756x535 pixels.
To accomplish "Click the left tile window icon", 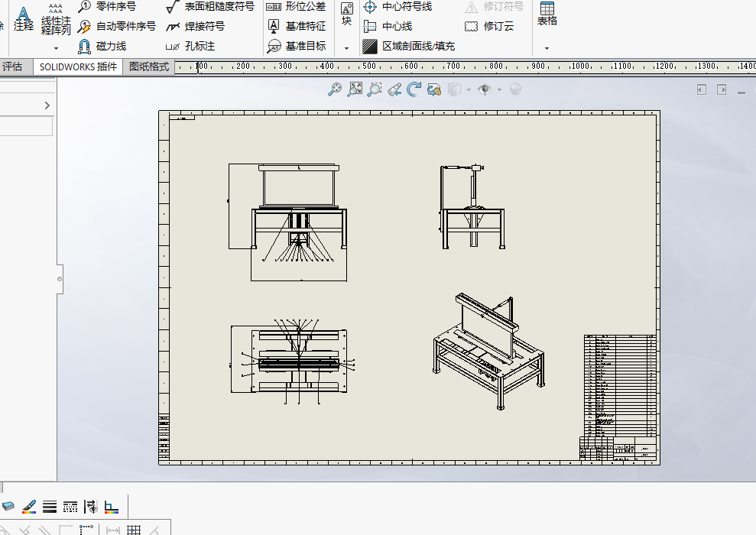I will (702, 89).
